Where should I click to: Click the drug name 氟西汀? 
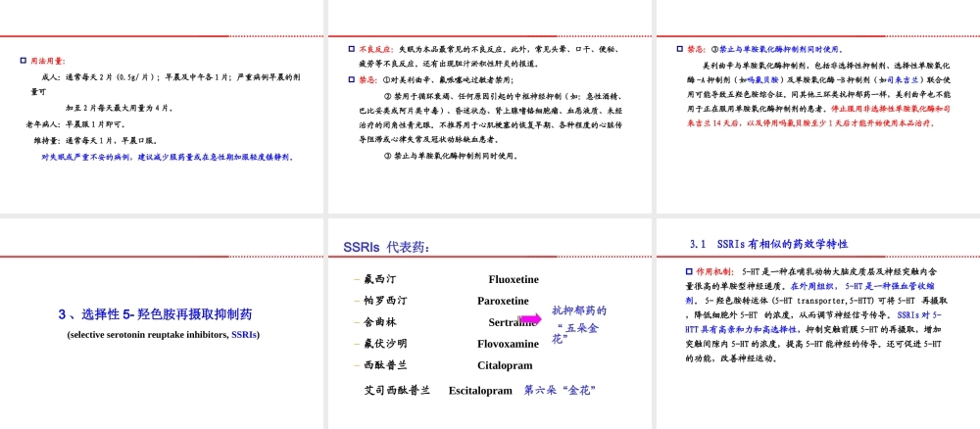coord(380,279)
